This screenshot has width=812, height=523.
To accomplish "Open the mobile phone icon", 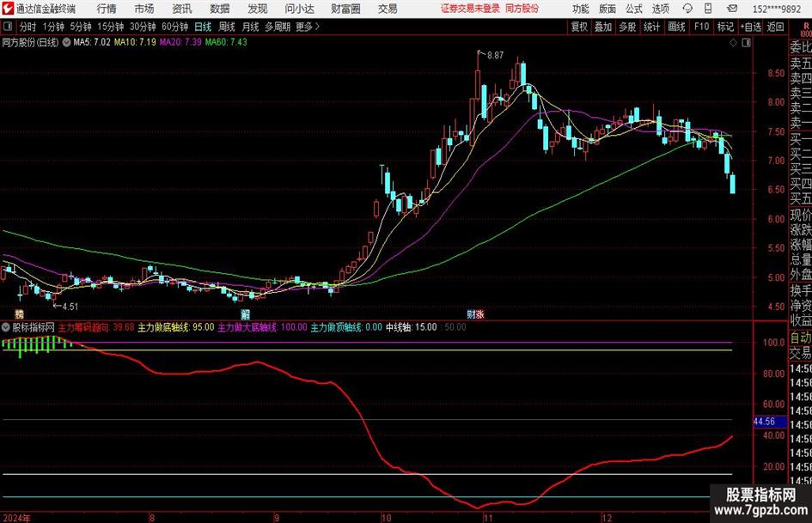I will pos(708,9).
